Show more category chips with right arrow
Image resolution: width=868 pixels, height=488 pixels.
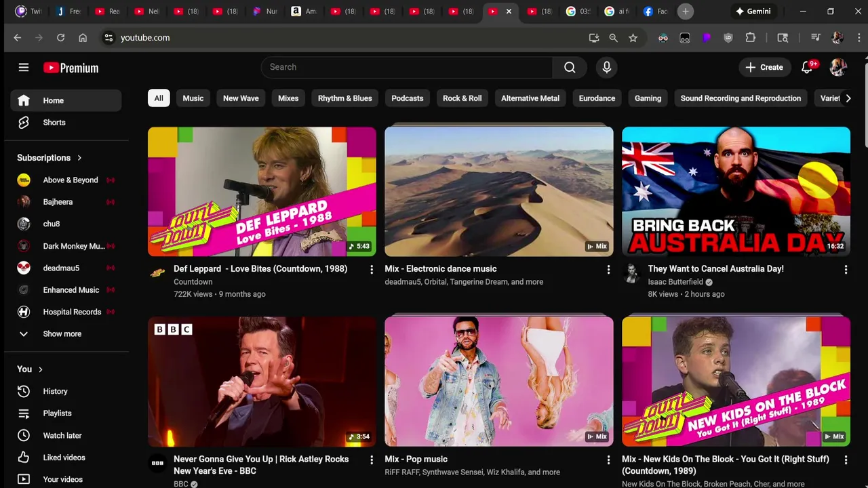point(848,98)
